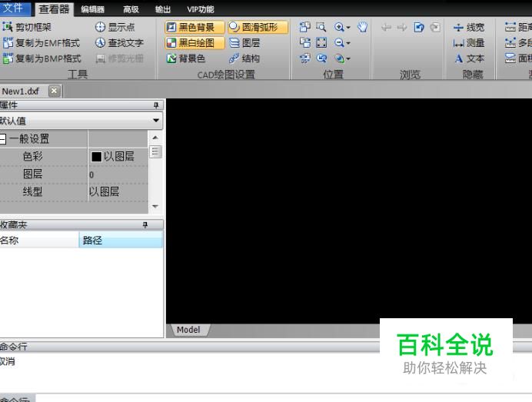Open the 3D orbit dropdown arrow
The image size is (532, 402).
(x=348, y=58)
